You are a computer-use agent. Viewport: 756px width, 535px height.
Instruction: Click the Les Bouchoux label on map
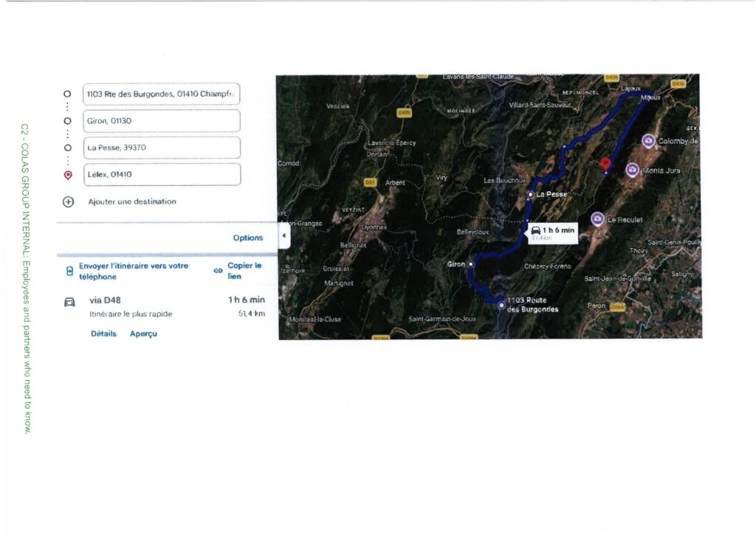click(504, 180)
